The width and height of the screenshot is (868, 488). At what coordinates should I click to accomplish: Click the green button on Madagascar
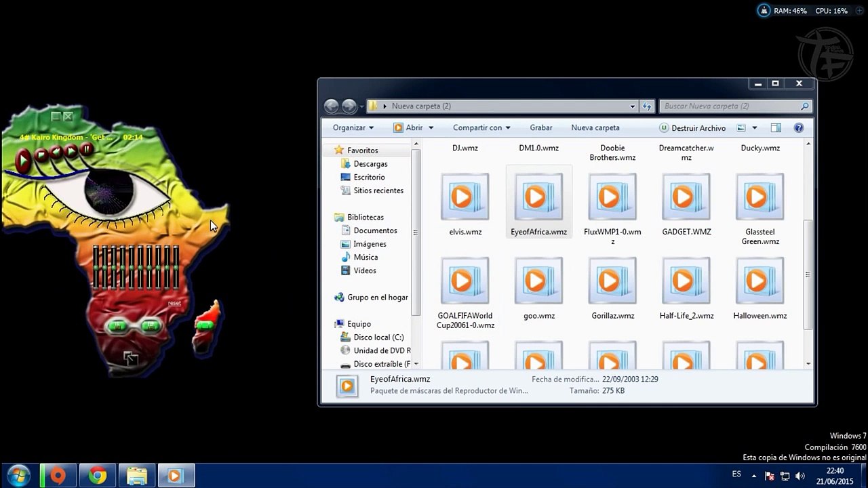pos(204,325)
